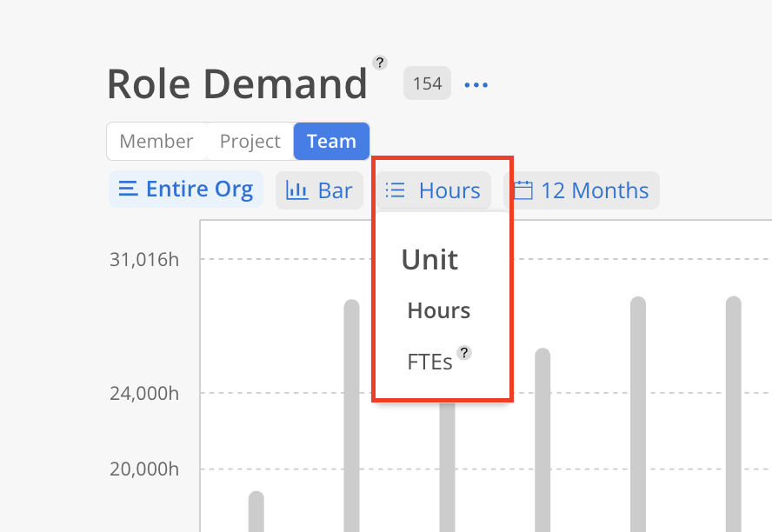This screenshot has width=772, height=532.
Task: Expand the Entire Org filter
Action: 186,190
